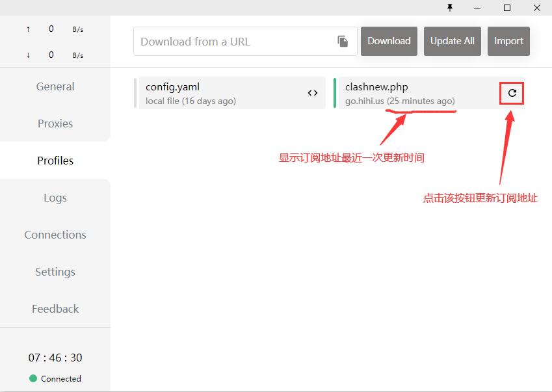Maximize the Clash window
Screen dimensions: 552x392
(x=507, y=8)
